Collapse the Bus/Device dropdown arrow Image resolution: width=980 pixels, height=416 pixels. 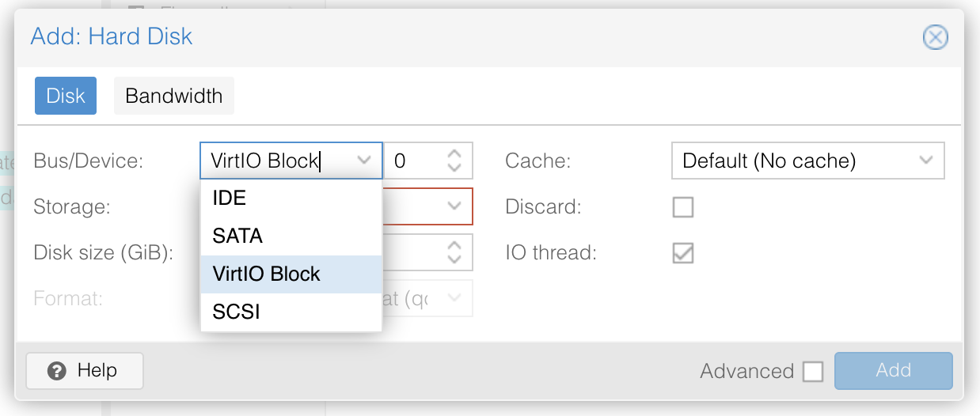[364, 161]
